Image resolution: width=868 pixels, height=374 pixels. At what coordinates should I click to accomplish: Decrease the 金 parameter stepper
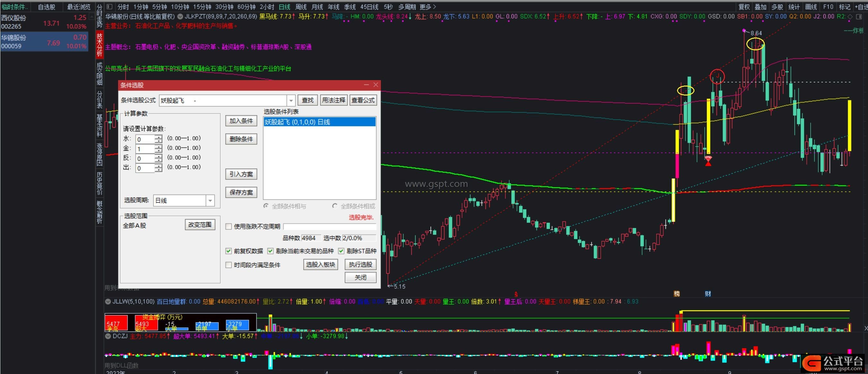(159, 151)
